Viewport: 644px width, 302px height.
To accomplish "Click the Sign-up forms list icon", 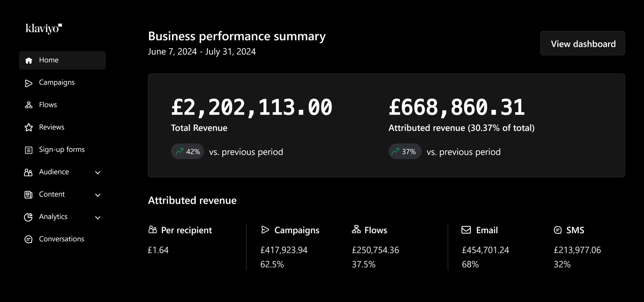I will (x=29, y=150).
